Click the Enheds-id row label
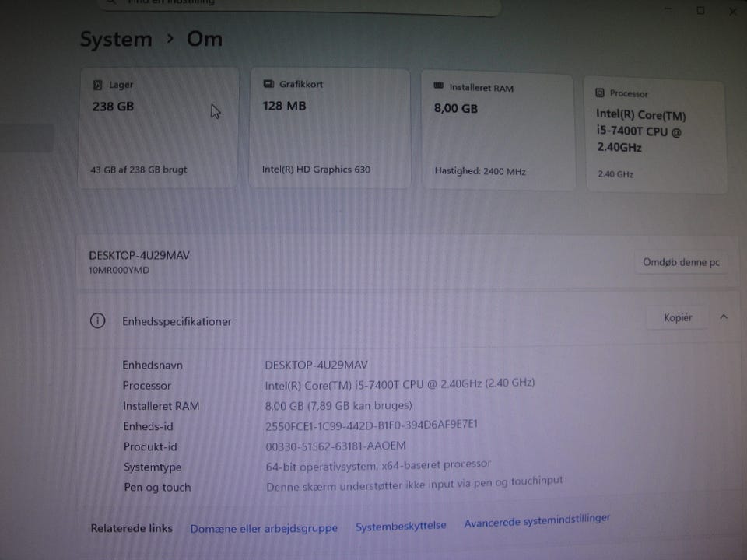 click(x=148, y=427)
